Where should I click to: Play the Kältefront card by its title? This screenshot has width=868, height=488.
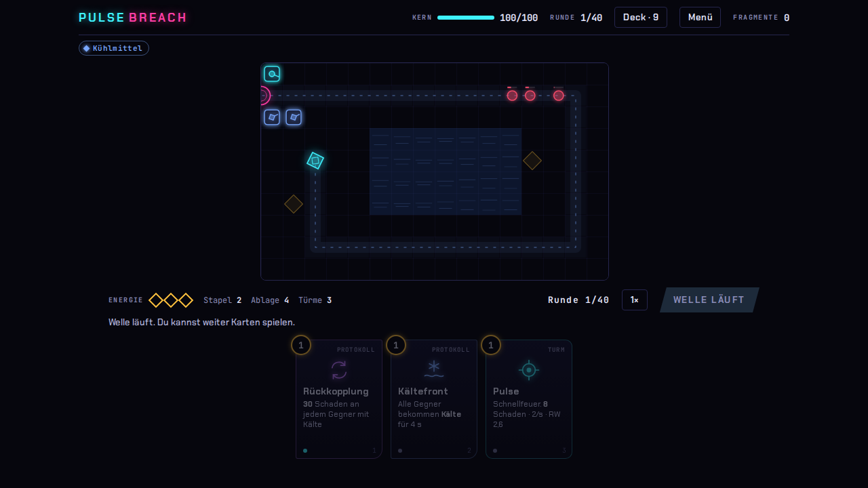[x=423, y=391]
